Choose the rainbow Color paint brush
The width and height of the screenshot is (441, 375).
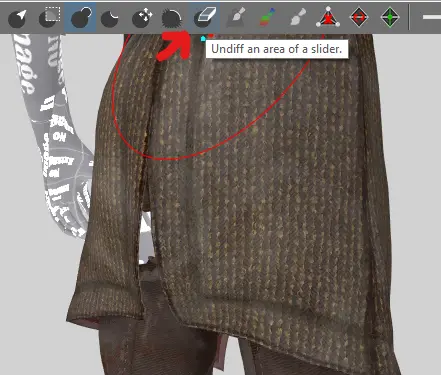coord(267,17)
